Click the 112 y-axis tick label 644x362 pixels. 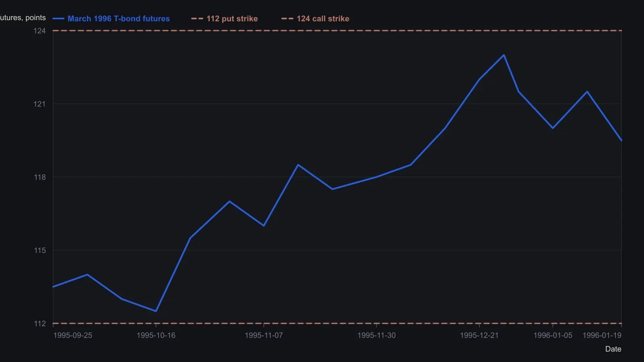coord(39,324)
